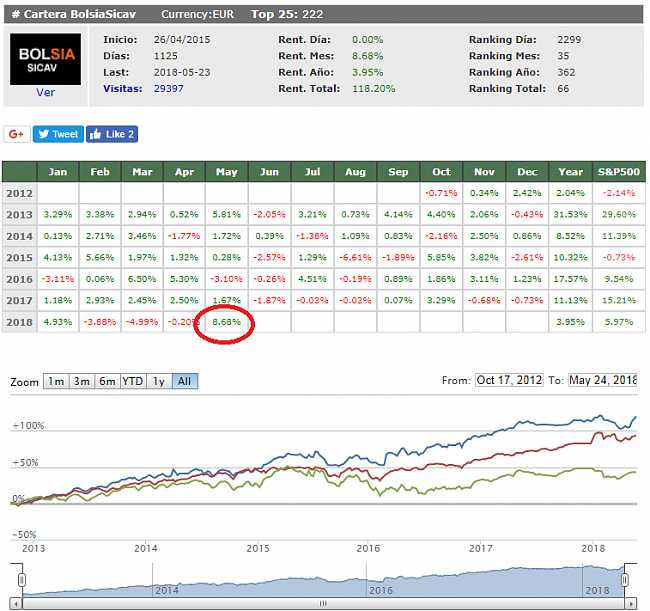Set chart zoom to 1m
Screen dimensions: 650x611
[56, 381]
